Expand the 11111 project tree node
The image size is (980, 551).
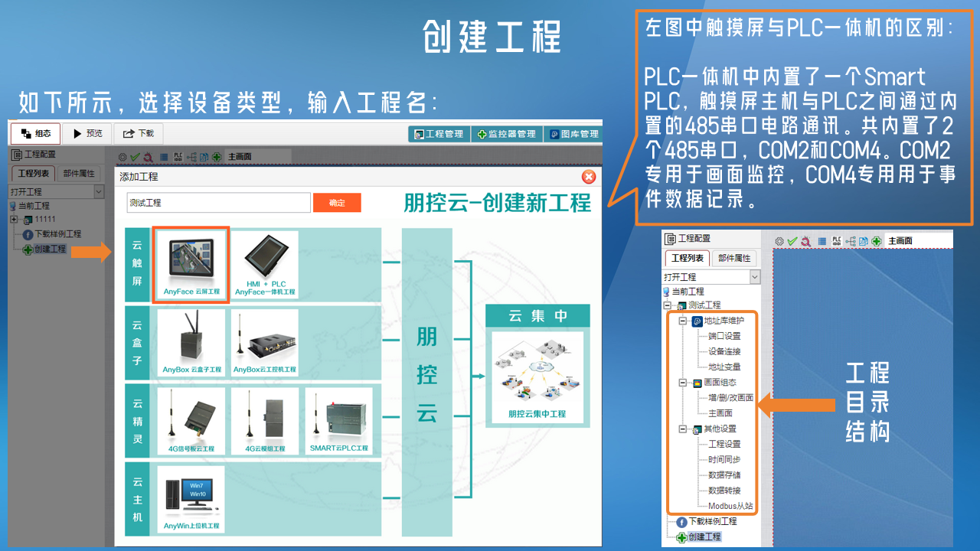click(14, 220)
